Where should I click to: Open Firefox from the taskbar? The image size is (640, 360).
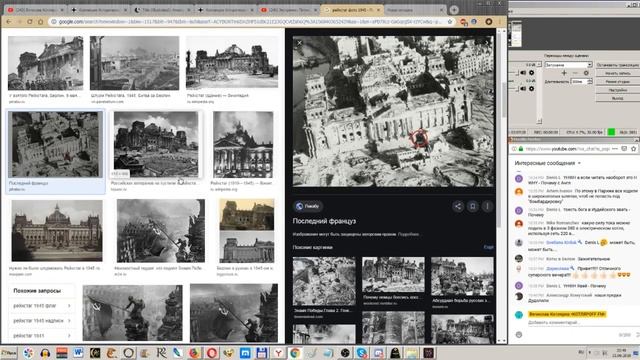point(195,353)
